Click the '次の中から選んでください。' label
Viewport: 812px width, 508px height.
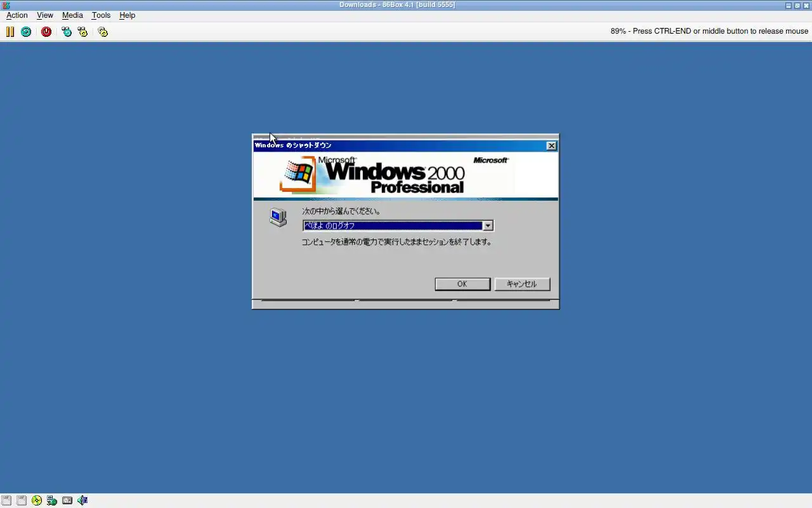click(341, 211)
